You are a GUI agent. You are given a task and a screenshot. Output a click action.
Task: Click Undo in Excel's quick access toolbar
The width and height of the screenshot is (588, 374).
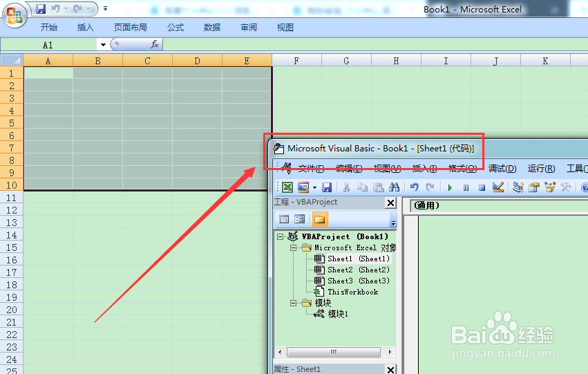56,8
